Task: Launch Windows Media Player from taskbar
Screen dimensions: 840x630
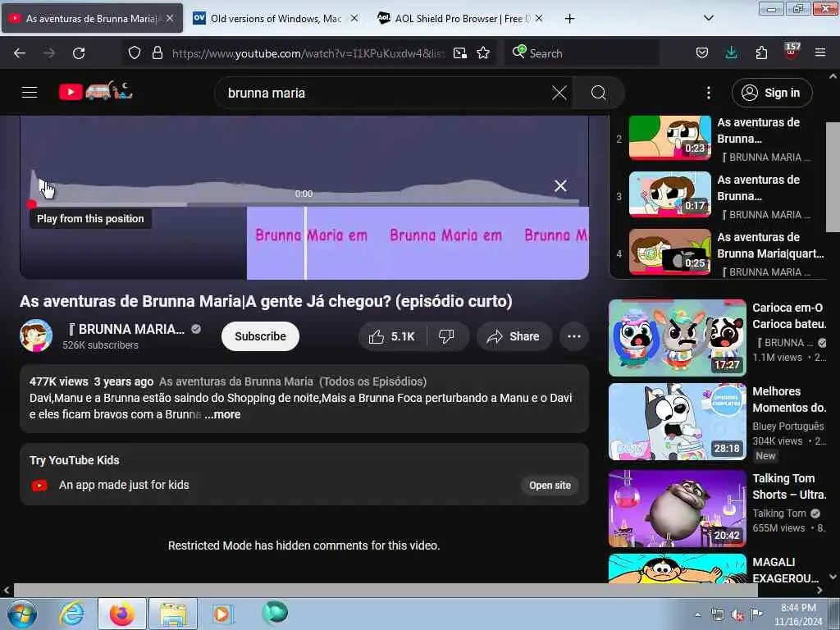Action: (221, 614)
